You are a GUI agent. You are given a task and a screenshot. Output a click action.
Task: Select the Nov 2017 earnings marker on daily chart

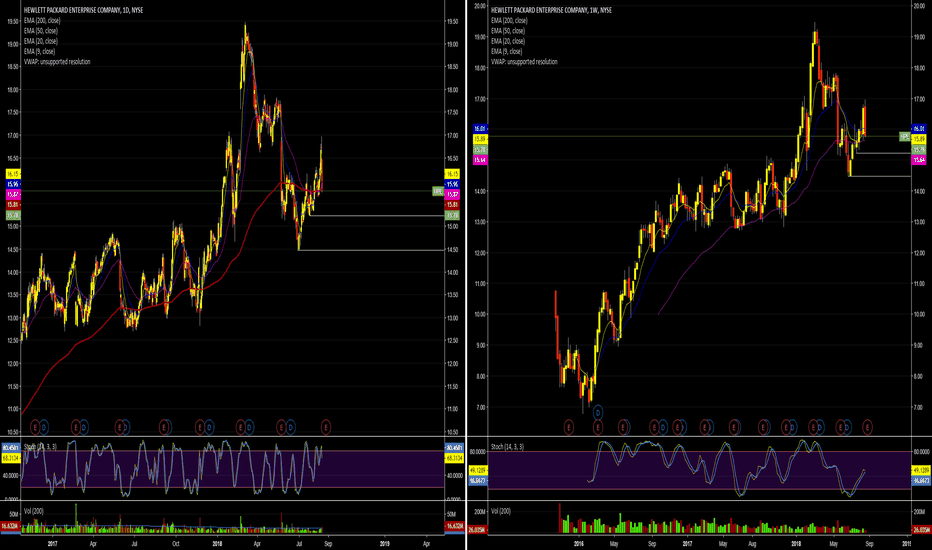point(200,427)
